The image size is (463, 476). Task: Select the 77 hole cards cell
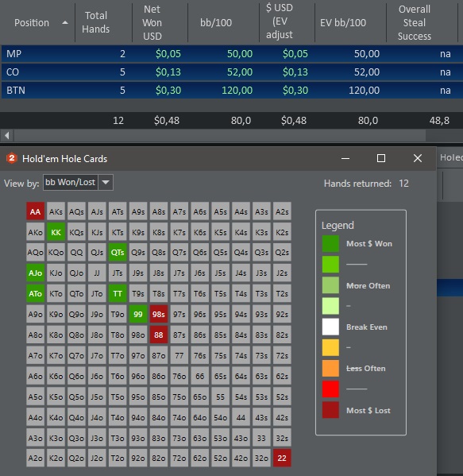click(x=179, y=355)
